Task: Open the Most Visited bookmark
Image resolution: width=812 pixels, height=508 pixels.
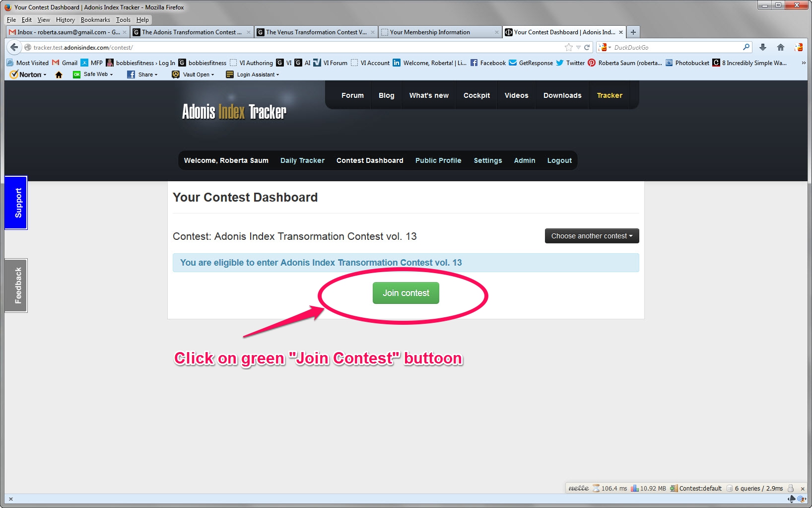Action: pos(28,63)
